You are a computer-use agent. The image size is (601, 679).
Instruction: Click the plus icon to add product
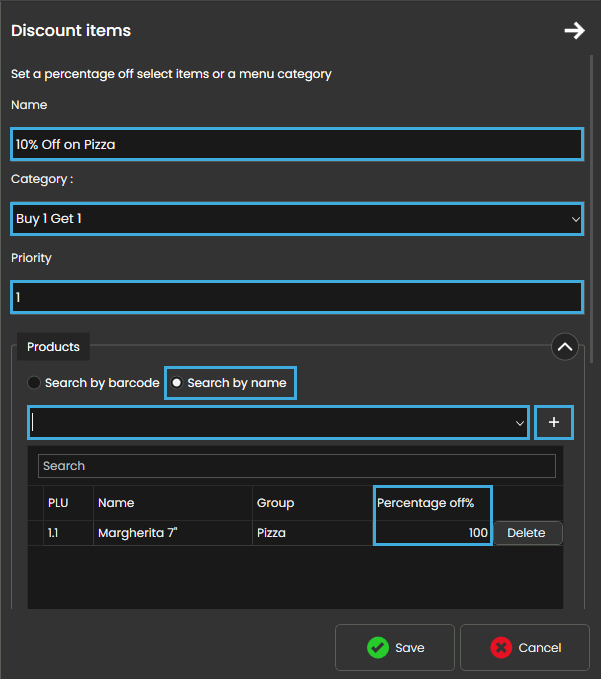[554, 423]
